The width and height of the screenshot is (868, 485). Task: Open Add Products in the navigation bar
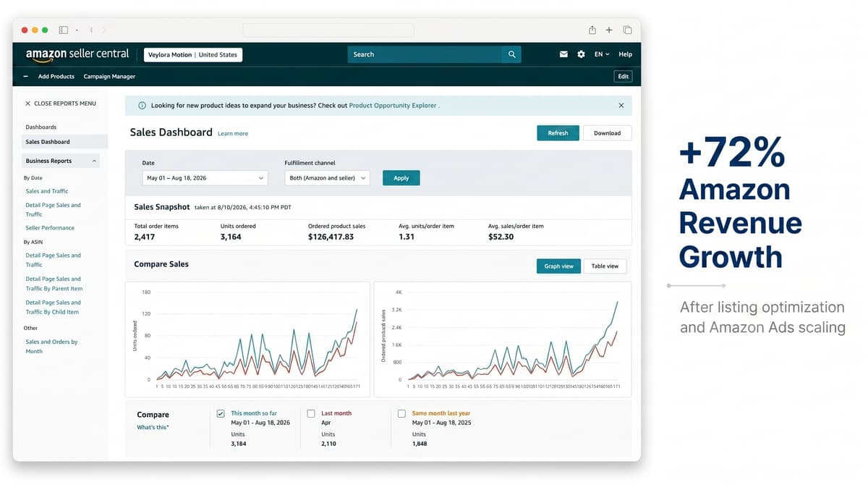coord(56,76)
